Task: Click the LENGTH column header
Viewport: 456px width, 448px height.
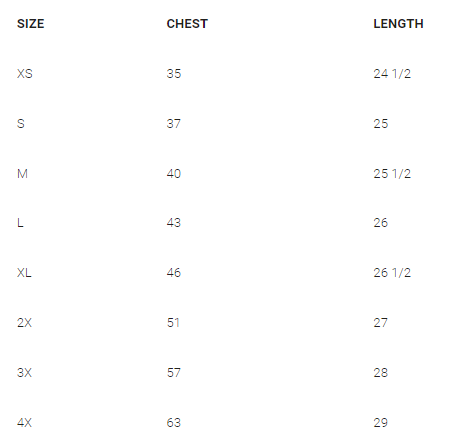Action: click(x=398, y=24)
